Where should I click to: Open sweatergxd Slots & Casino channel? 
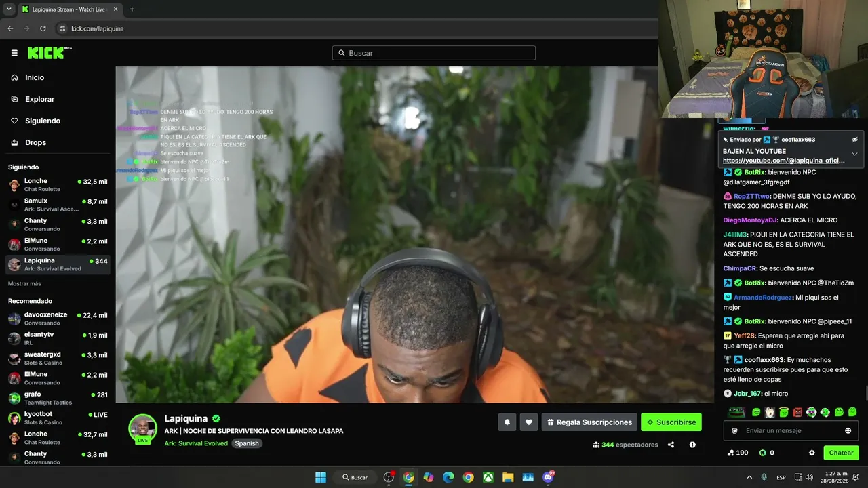click(58, 358)
